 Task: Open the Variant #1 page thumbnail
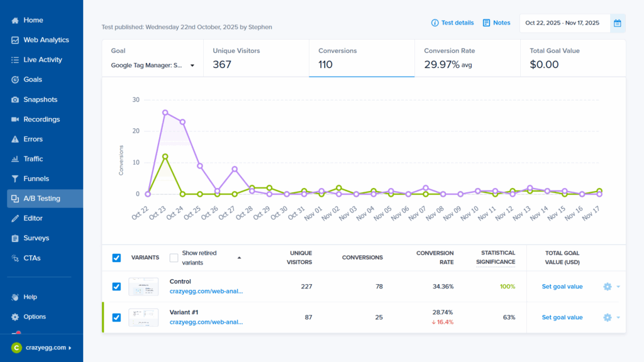143,317
